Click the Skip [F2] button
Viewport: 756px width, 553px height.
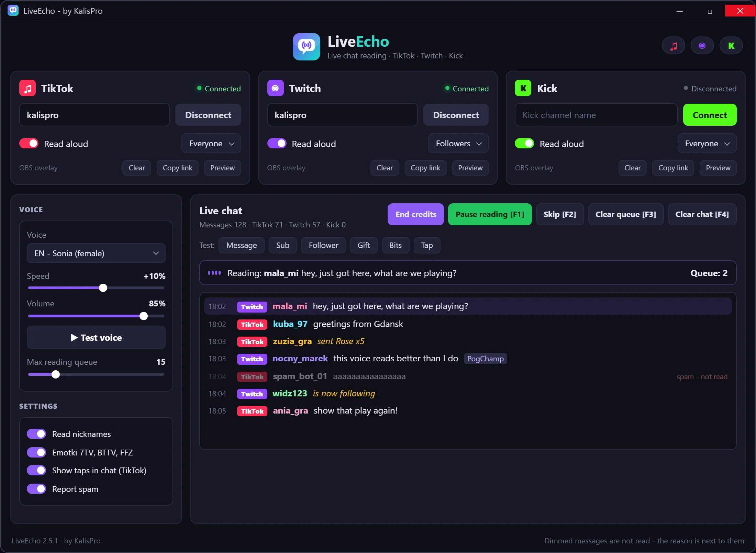pyautogui.click(x=560, y=214)
